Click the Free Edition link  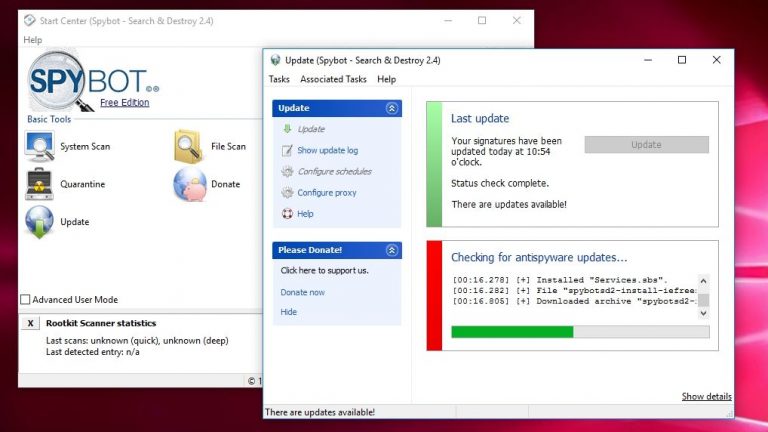124,102
